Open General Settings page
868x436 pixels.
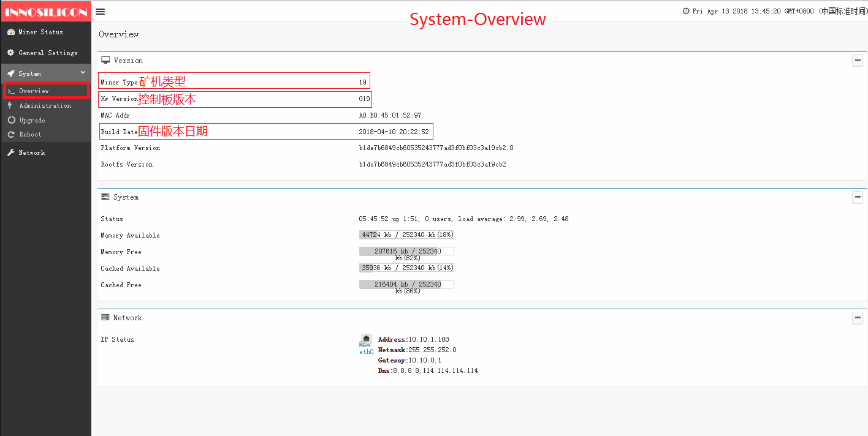48,53
